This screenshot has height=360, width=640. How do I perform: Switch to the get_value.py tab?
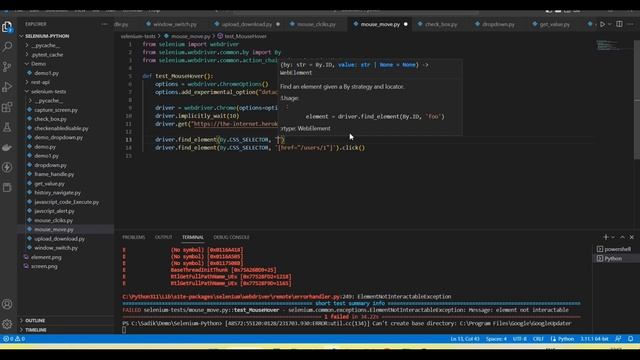(554, 24)
